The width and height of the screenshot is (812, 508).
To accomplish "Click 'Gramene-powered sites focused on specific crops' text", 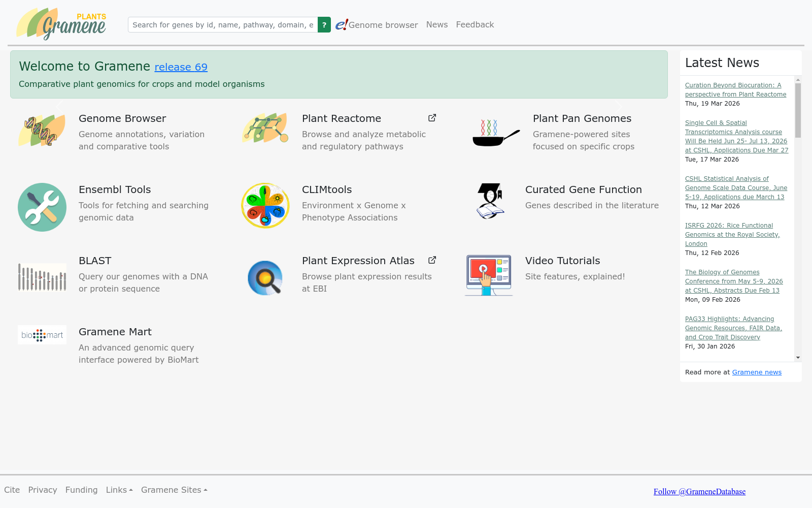I will tap(584, 140).
